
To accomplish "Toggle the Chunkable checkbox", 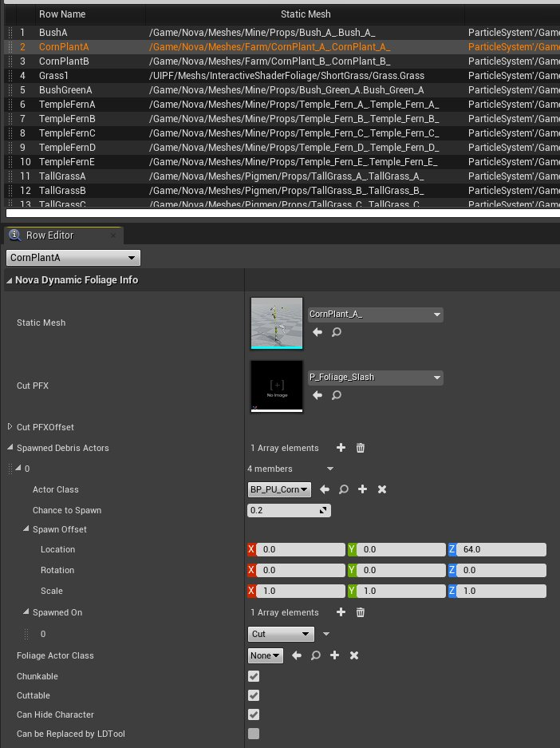I will 254,676.
